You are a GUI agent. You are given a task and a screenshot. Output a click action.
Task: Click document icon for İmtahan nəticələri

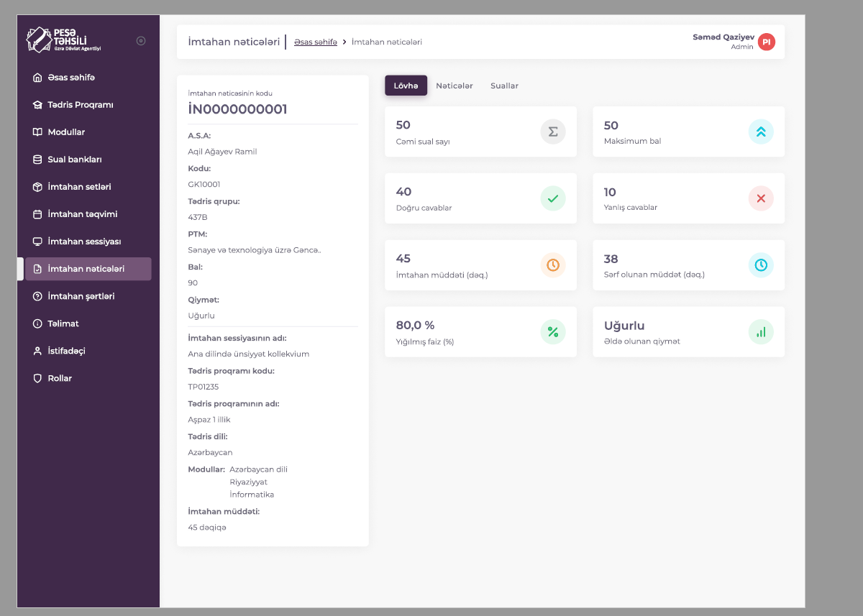point(37,269)
